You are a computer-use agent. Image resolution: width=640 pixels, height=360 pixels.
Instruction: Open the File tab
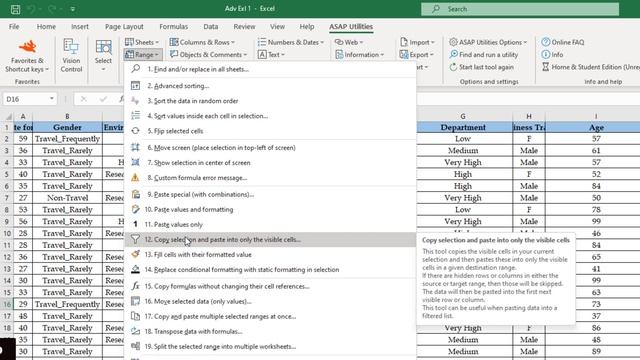(x=14, y=27)
